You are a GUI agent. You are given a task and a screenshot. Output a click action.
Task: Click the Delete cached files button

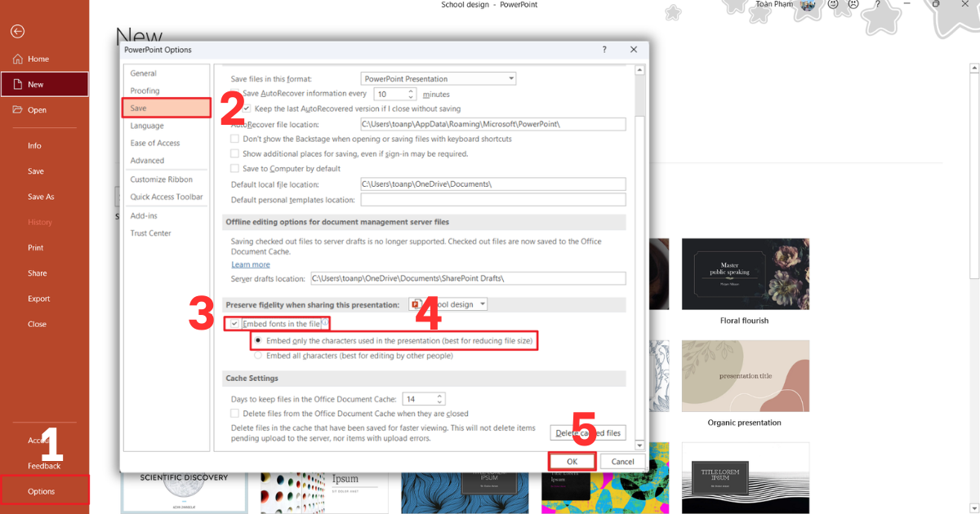click(588, 433)
